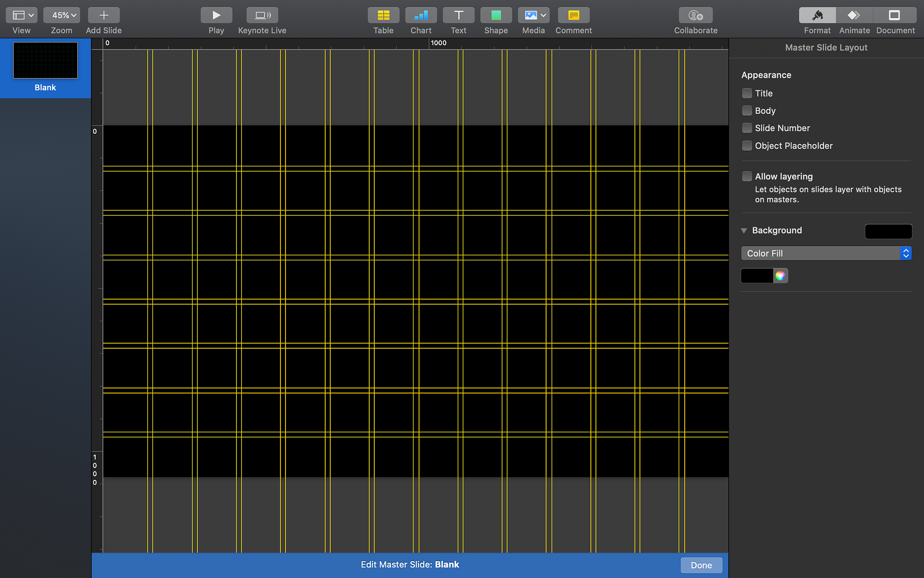Click the Play slideshow icon
Viewport: 924px width, 578px height.
point(216,15)
